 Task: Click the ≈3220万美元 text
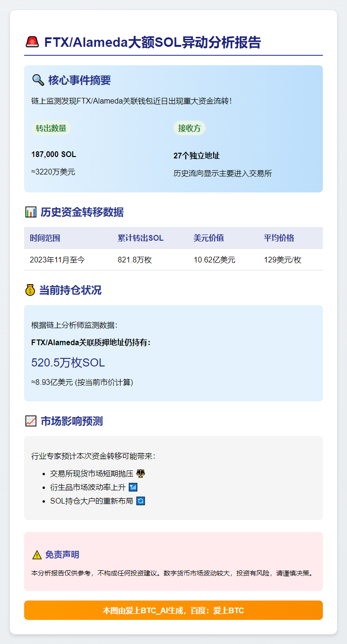click(53, 172)
